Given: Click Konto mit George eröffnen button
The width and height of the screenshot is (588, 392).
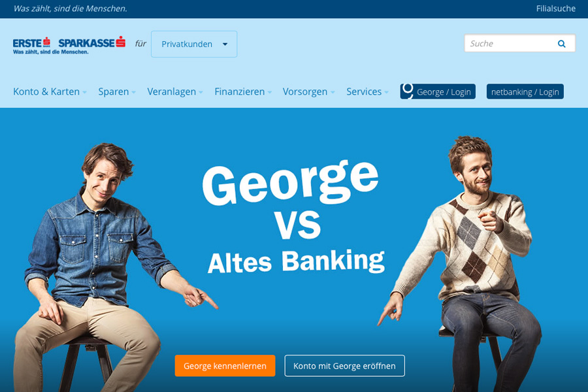Looking at the screenshot, I should click(x=344, y=366).
